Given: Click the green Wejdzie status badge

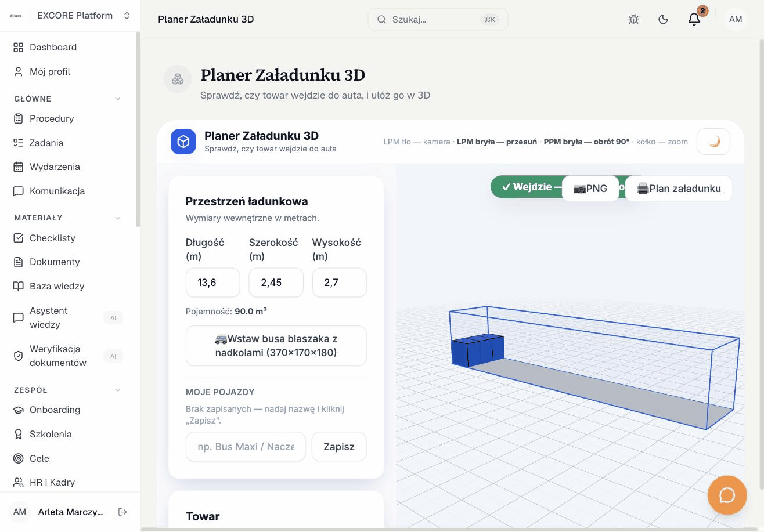Looking at the screenshot, I should coord(527,187).
